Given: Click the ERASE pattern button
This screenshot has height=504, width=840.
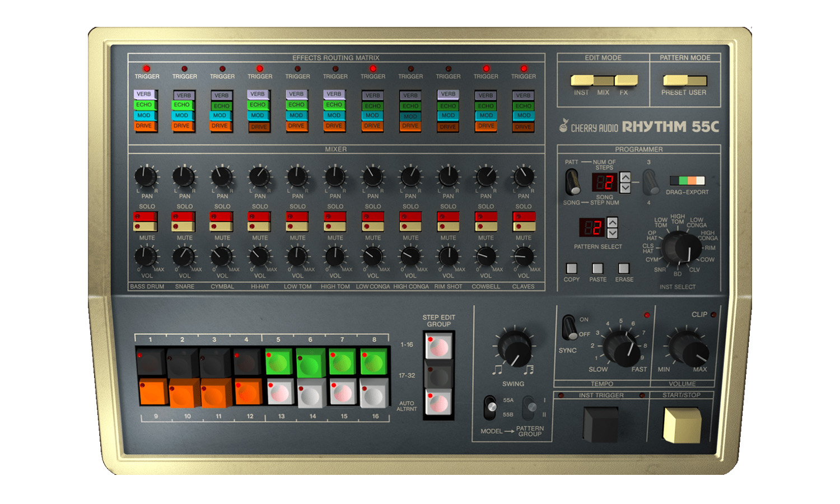Looking at the screenshot, I should click(624, 268).
